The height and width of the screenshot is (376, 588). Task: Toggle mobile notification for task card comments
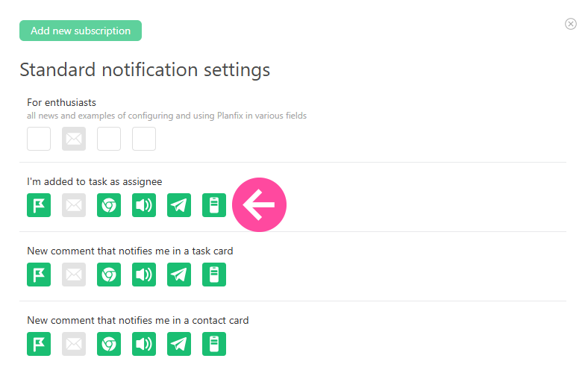point(214,275)
